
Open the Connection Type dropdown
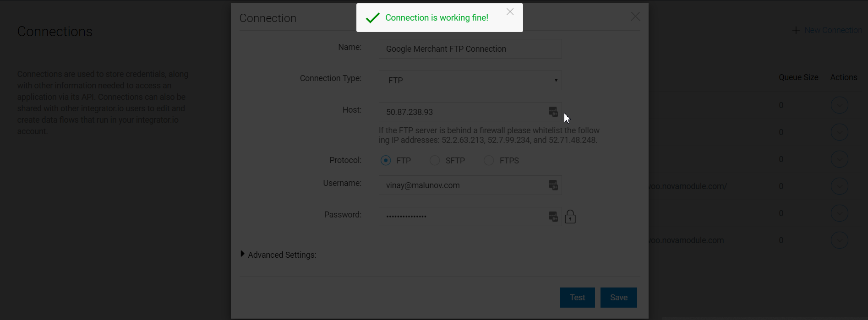(470, 80)
